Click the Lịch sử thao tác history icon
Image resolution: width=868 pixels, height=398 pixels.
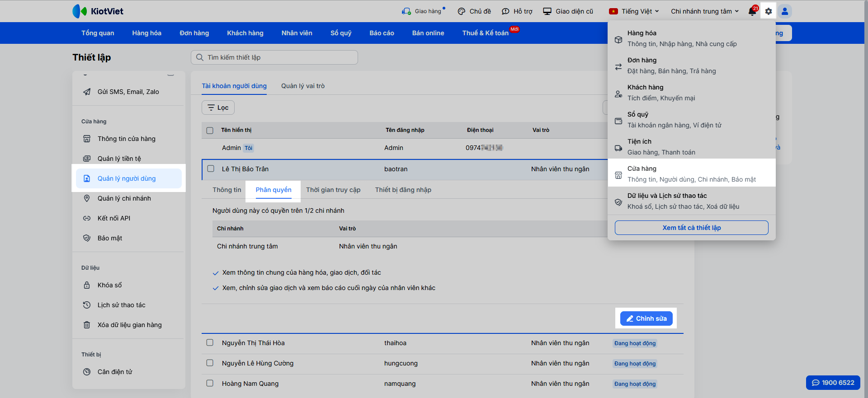pos(87,305)
